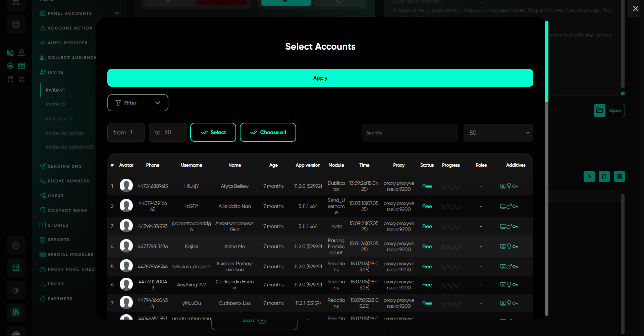Image resolution: width=644 pixels, height=336 pixels.
Task: Select account row 4 KajLei
Action: tap(192, 246)
